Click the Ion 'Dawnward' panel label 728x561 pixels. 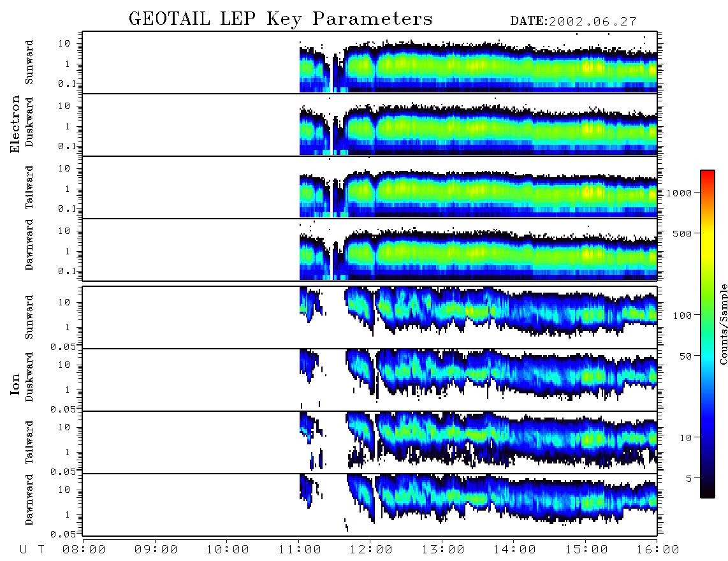(x=29, y=500)
